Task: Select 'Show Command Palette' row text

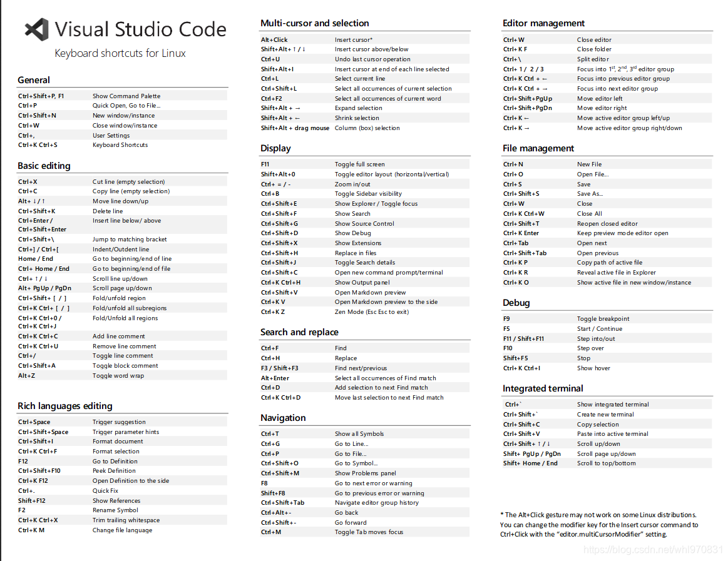Action: [126, 96]
